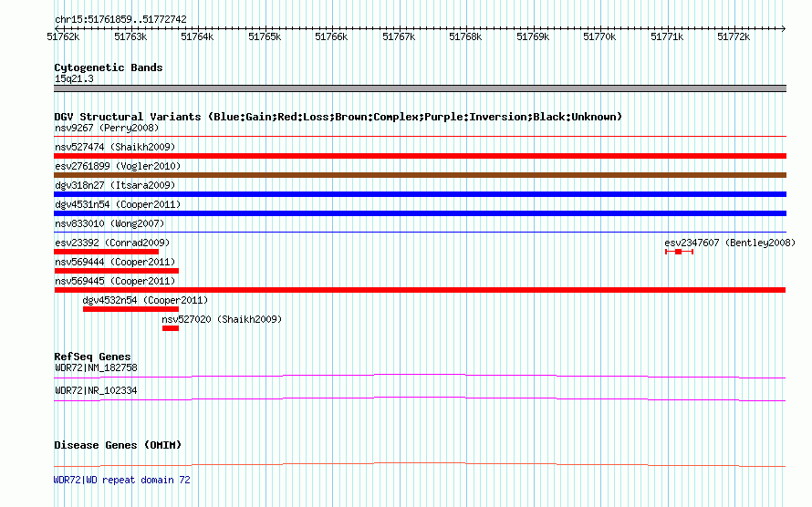812x507 pixels.
Task: Click the red dgv4532n54 loss bar
Action: 130,309
